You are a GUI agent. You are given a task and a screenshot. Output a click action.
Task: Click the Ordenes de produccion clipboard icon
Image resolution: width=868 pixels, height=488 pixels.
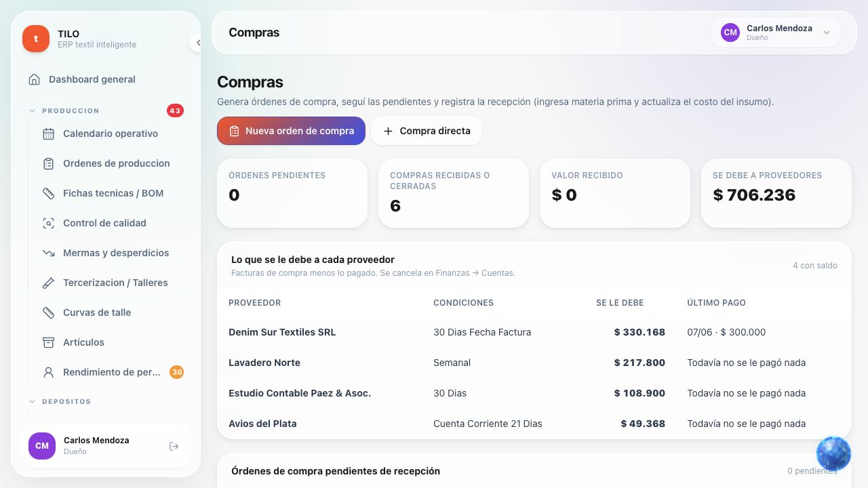[48, 163]
